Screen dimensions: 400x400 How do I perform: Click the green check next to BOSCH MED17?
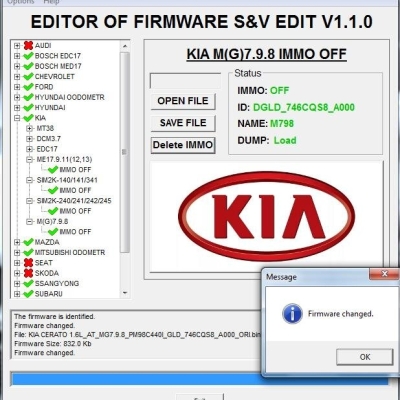click(x=28, y=66)
